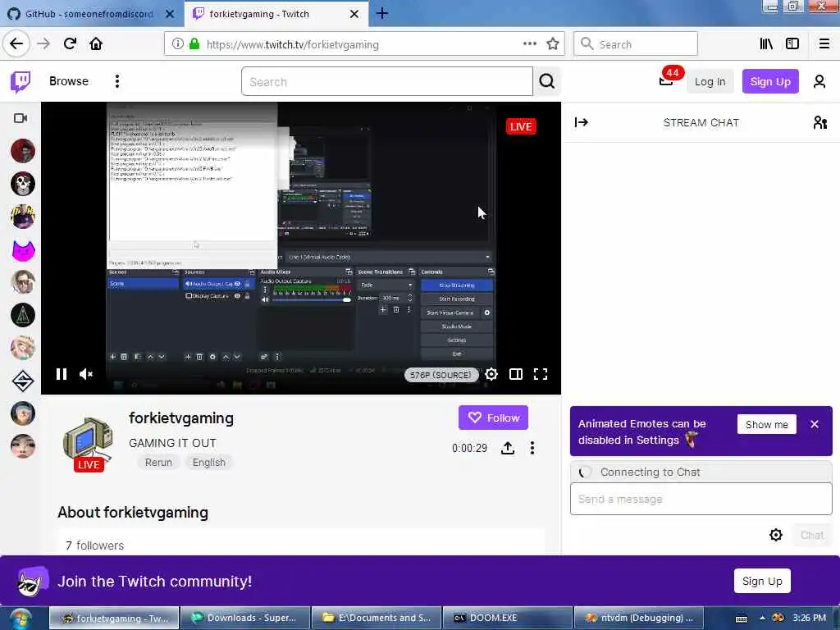This screenshot has width=840, height=630.
Task: Open the dark triangle logo avatar channel
Action: click(x=22, y=315)
